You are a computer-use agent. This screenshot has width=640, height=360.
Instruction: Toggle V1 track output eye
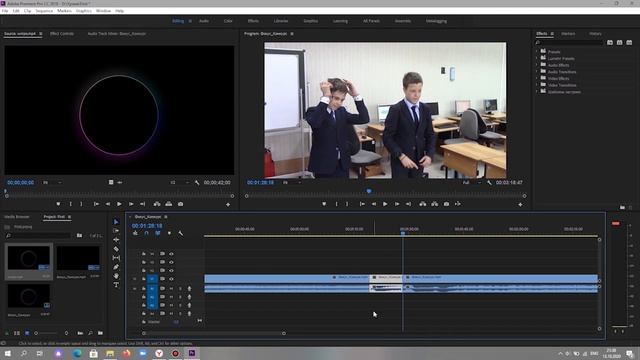coord(171,279)
